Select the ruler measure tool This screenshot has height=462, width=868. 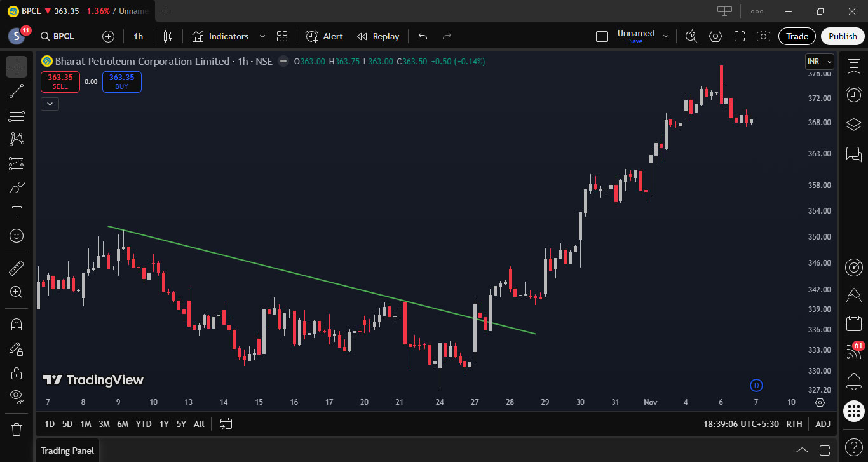click(17, 268)
